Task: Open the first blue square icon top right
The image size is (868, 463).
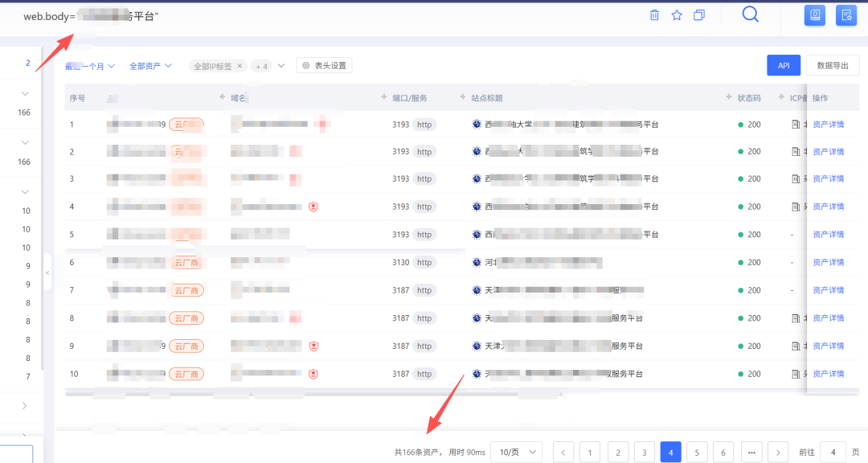Action: coord(815,15)
